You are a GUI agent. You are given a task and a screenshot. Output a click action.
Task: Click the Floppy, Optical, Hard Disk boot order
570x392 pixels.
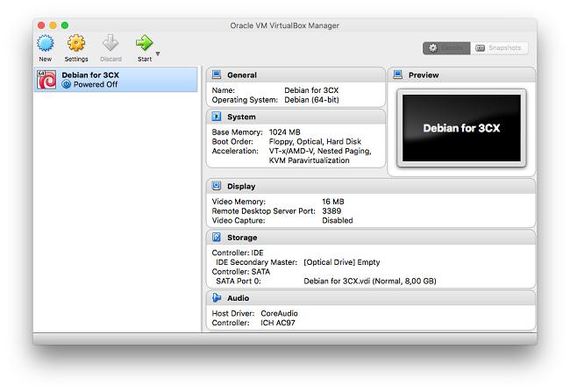pos(315,141)
